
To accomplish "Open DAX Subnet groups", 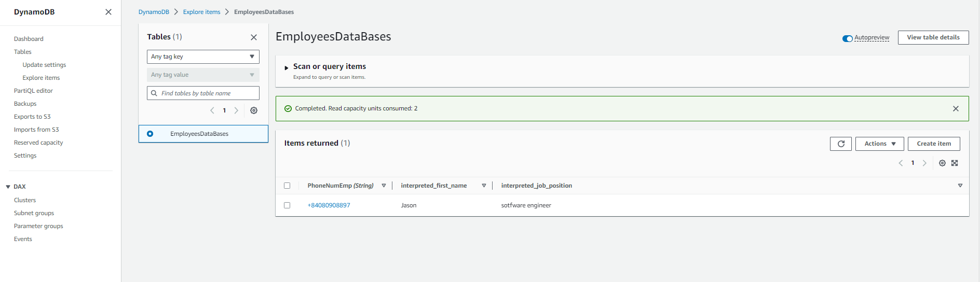I will point(34,213).
